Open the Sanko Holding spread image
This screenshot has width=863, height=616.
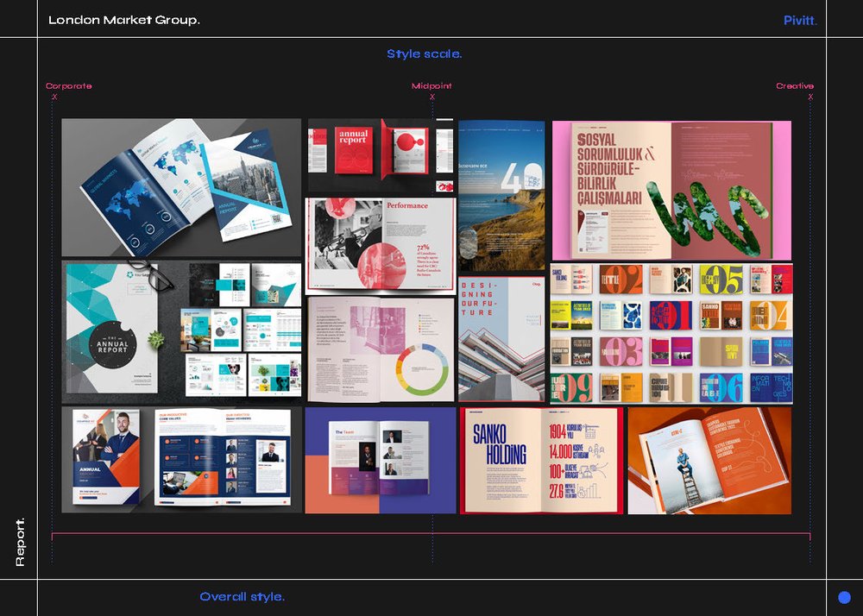point(542,461)
